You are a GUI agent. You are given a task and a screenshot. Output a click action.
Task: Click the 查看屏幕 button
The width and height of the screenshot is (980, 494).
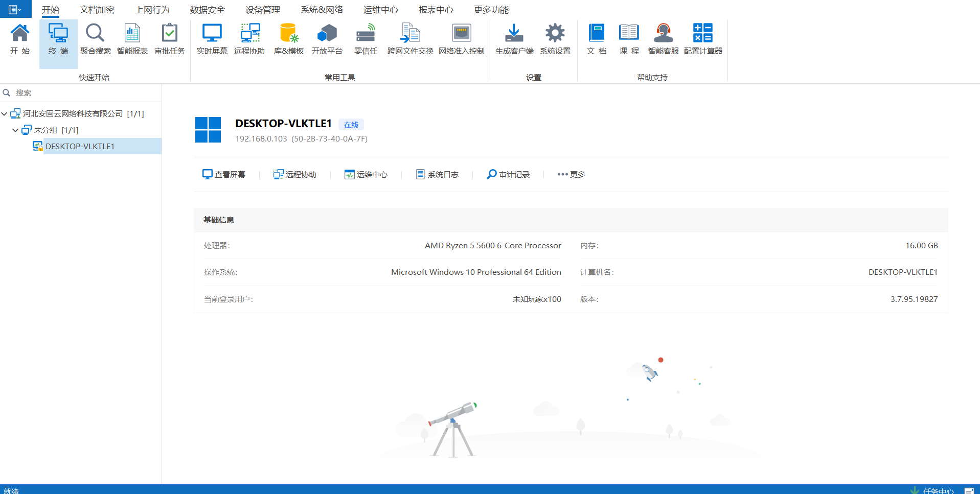[x=224, y=174]
